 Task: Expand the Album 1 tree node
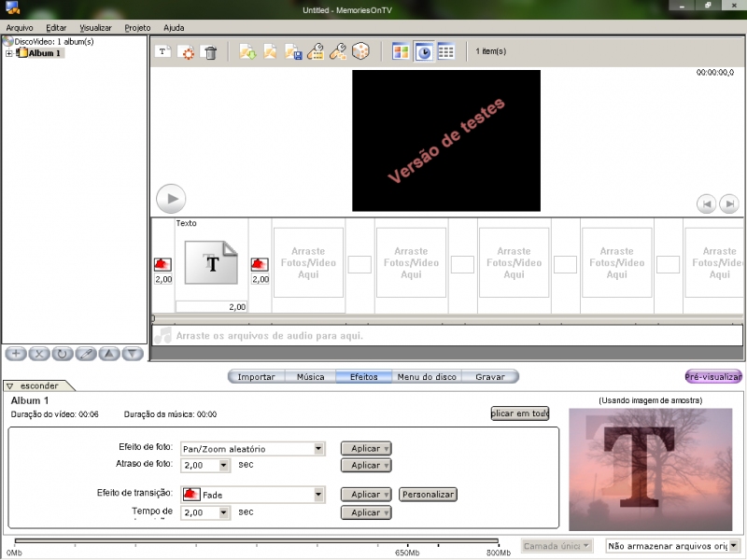point(9,53)
